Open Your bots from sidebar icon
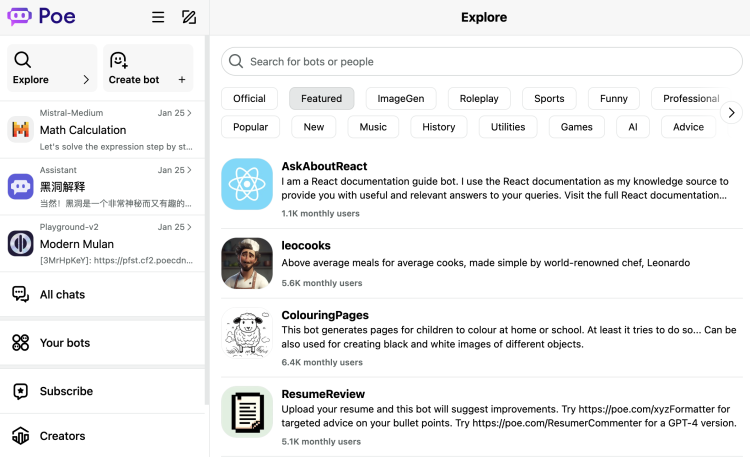Viewport: 750px width, 457px height. (x=20, y=343)
